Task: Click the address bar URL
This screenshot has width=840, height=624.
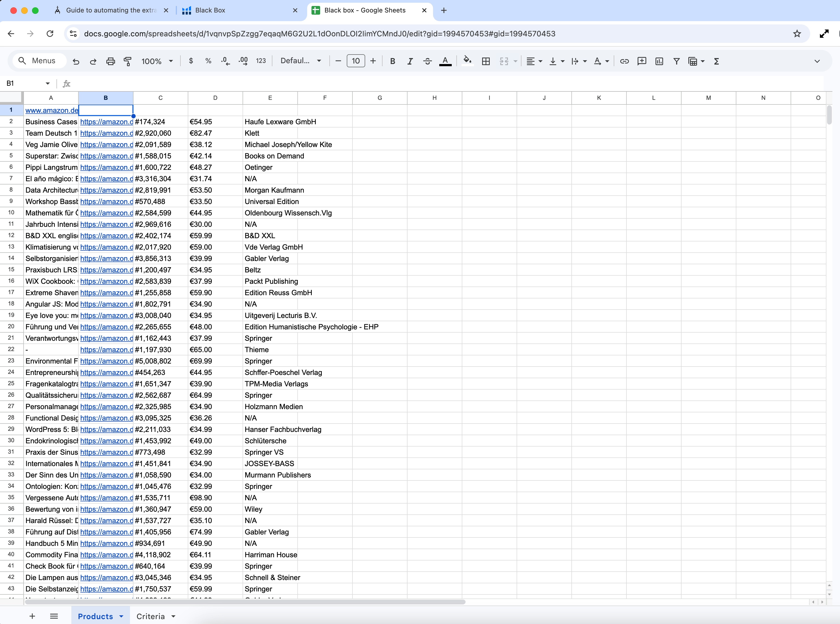Action: click(320, 34)
